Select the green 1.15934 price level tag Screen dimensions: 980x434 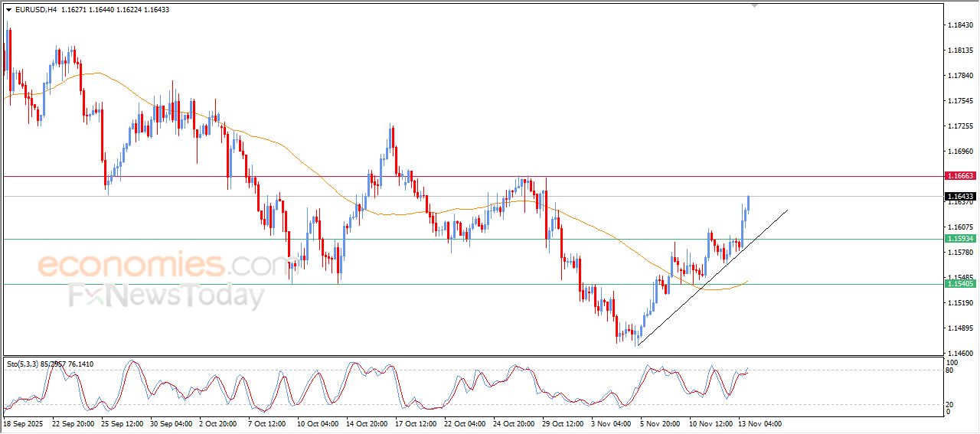(x=960, y=239)
